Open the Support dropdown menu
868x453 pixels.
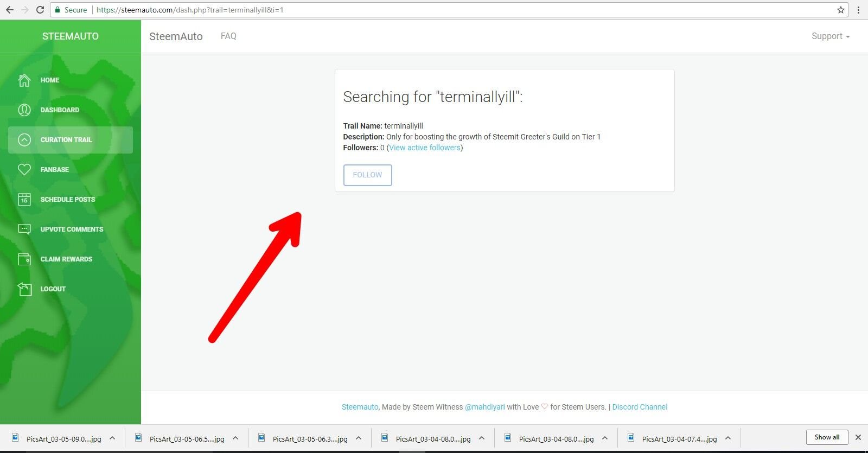[831, 36]
